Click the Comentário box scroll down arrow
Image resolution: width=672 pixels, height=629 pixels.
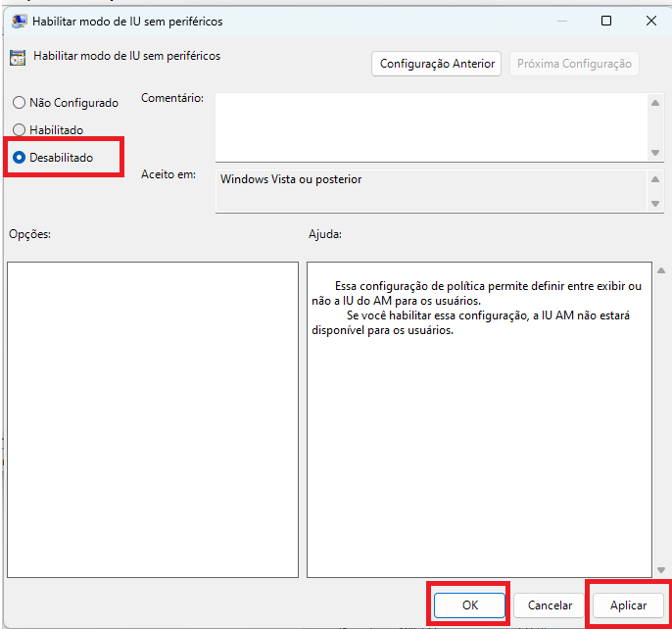(656, 153)
